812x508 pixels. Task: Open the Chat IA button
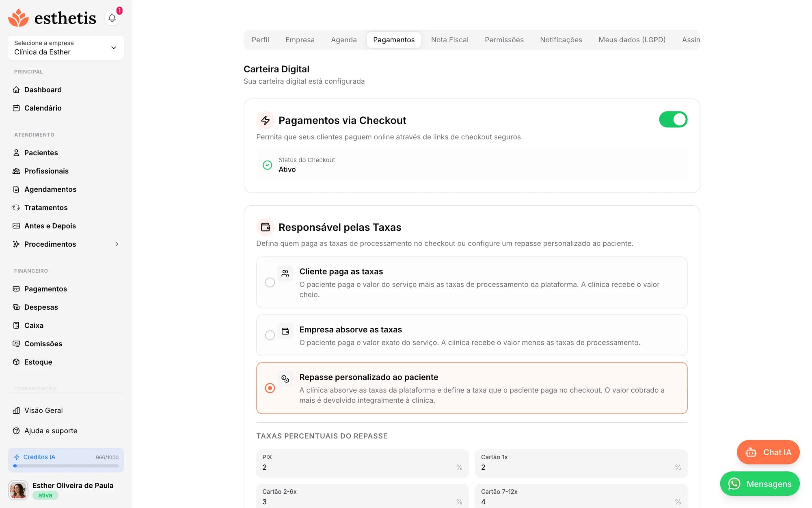coord(768,452)
